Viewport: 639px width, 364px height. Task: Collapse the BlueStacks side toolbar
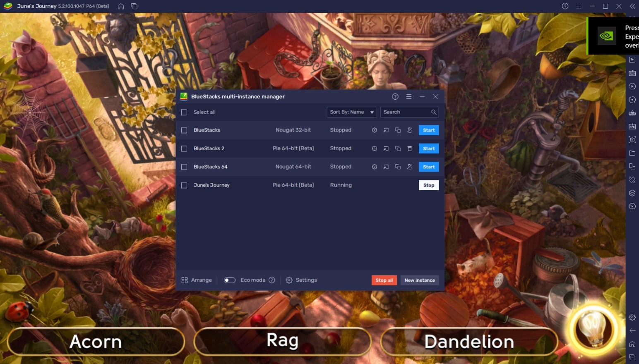coord(632,6)
